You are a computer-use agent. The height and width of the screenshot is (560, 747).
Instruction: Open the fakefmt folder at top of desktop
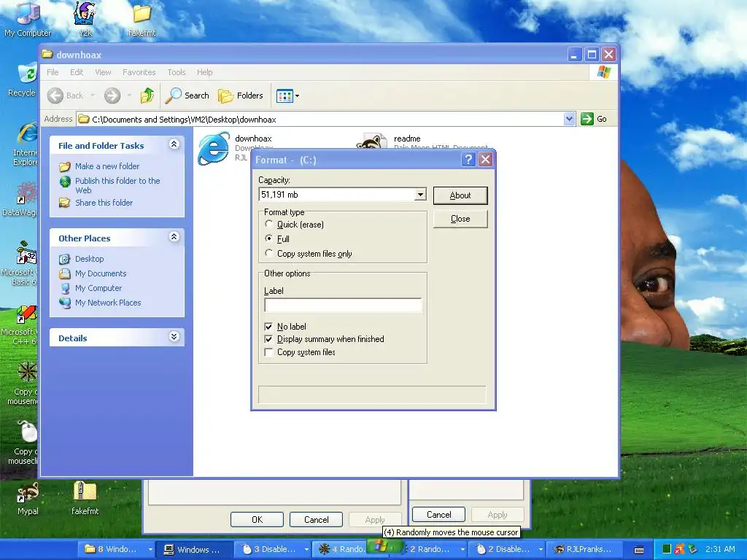click(x=142, y=20)
